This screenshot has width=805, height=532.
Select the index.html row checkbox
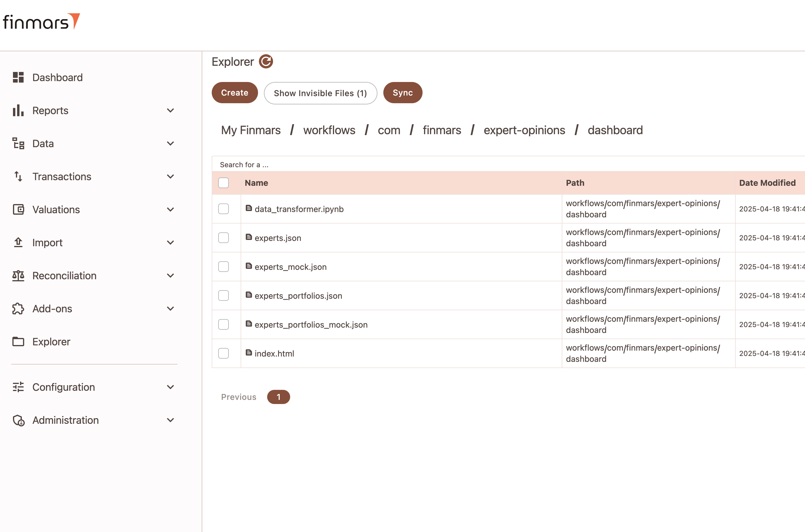click(x=223, y=354)
